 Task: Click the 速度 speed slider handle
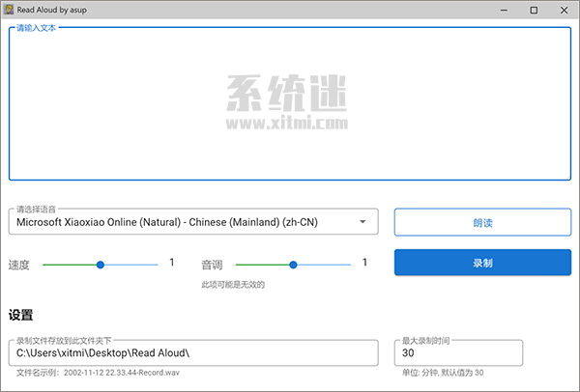(x=100, y=264)
